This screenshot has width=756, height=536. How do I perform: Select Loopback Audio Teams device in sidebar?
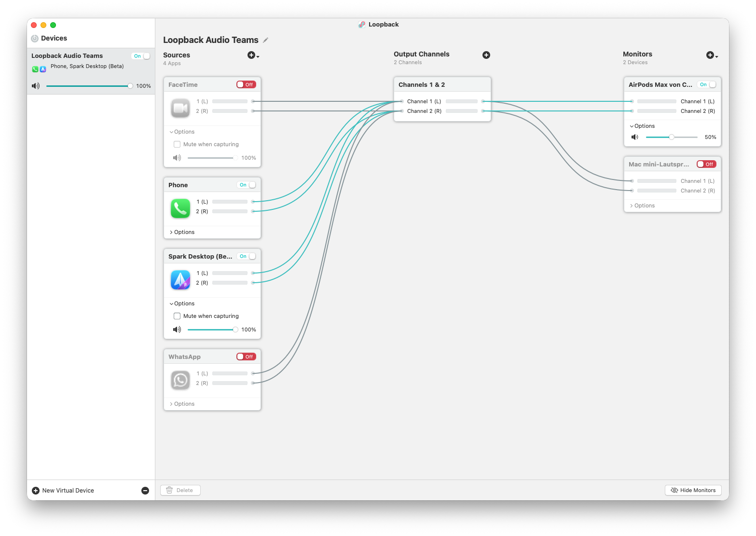point(77,61)
